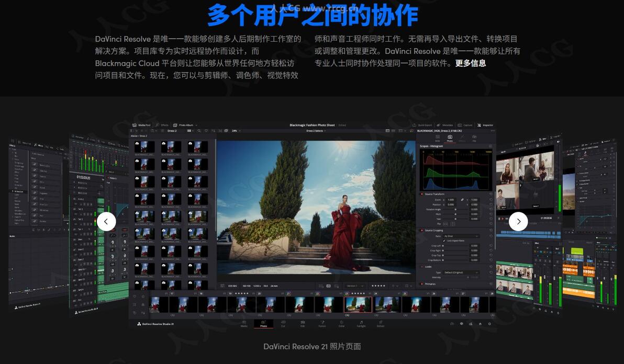The image size is (624, 364).
Task: Switch to the Cut page
Action: 283,324
